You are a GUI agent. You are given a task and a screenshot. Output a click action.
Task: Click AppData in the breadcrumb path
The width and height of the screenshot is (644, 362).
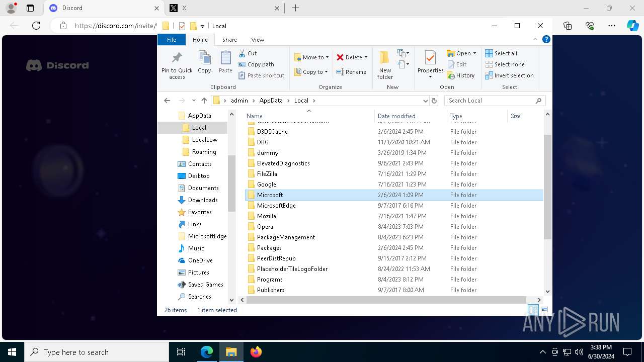tap(271, 101)
